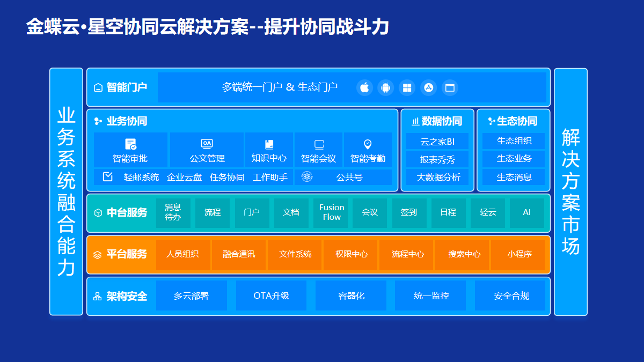Viewport: 644px width, 362px height.
Task: Open the 轻云 tile
Action: (488, 213)
